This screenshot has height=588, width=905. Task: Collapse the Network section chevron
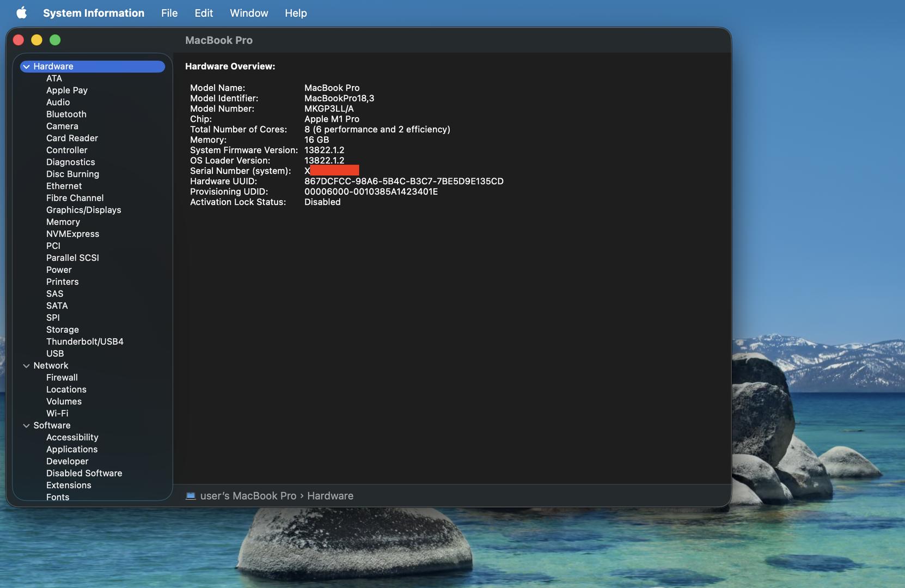point(26,366)
